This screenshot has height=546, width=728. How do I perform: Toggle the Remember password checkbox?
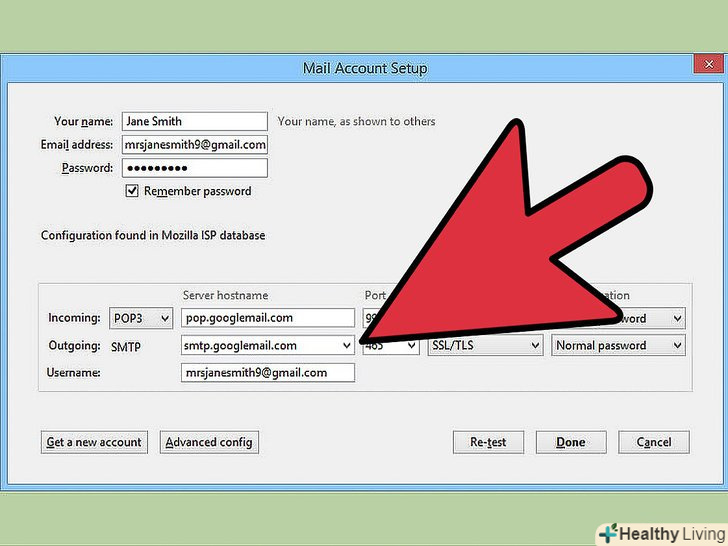point(132,191)
